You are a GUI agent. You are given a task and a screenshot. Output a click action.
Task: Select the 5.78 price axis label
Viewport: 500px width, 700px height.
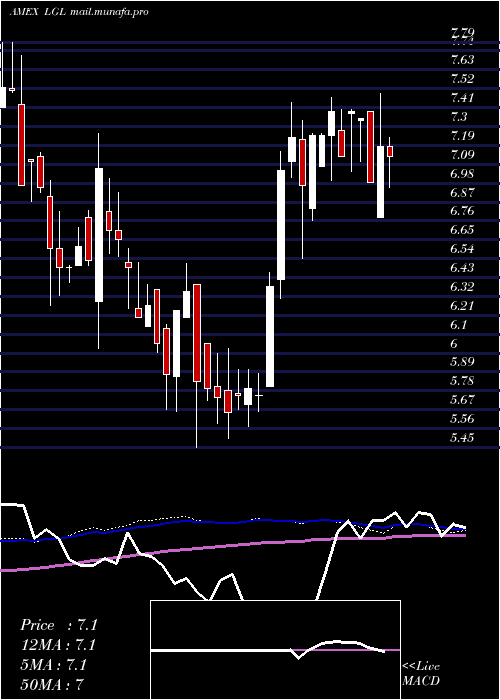coord(462,381)
